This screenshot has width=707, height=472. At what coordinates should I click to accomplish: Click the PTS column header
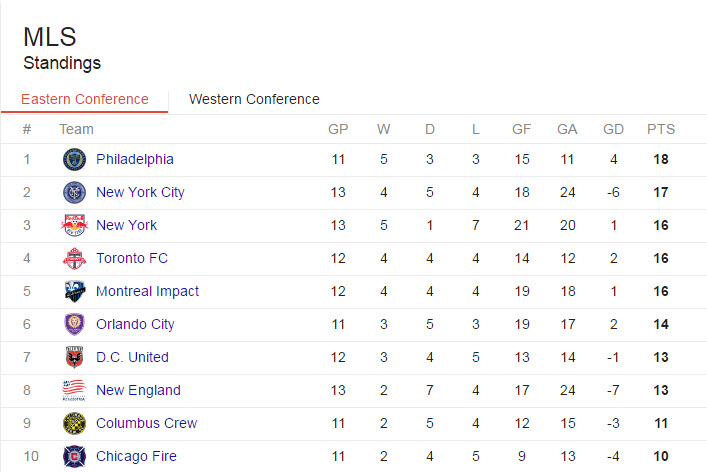[x=661, y=129]
